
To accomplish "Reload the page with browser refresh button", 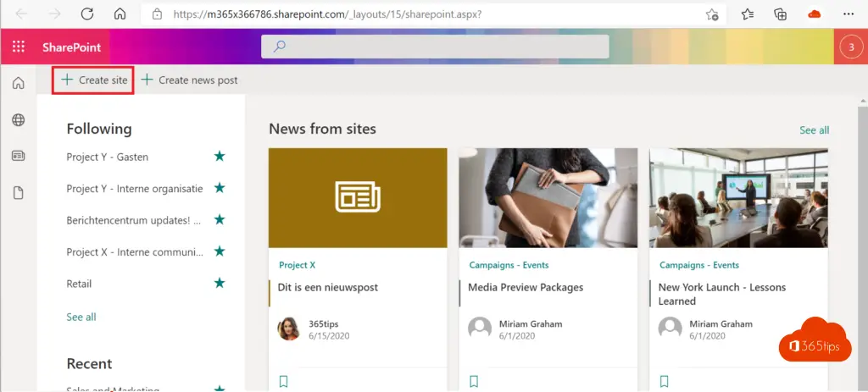I will click(x=86, y=14).
